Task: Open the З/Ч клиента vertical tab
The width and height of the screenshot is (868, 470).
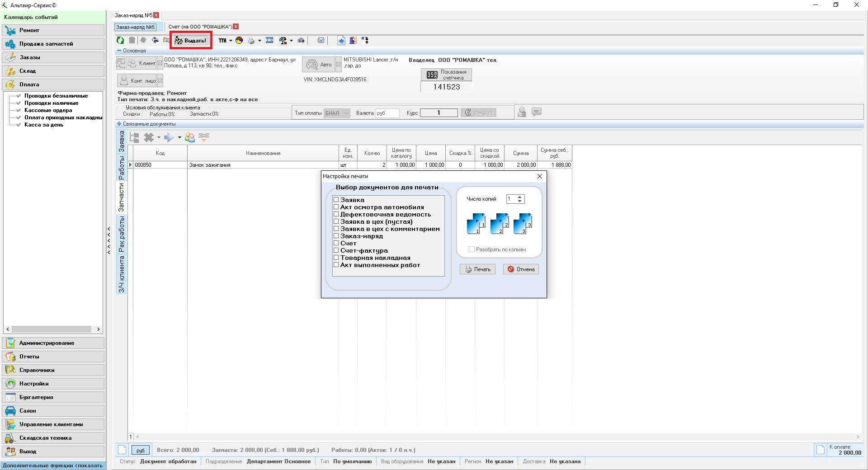Action: 122,274
